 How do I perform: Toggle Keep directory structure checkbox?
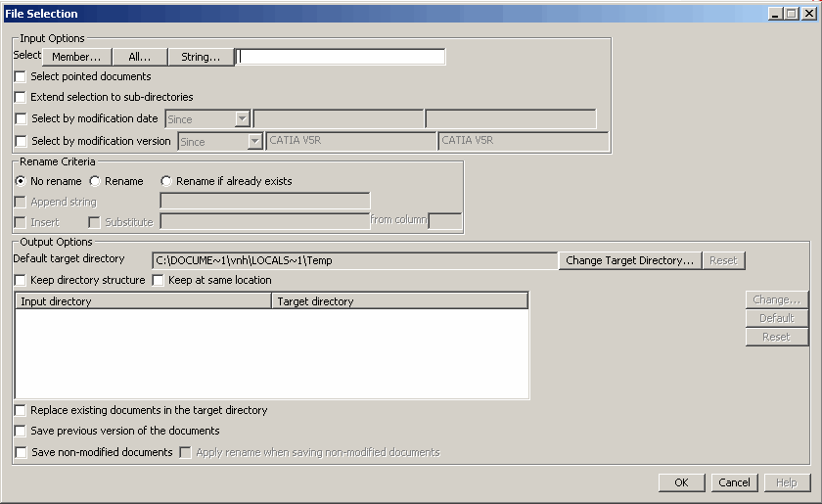click(21, 281)
